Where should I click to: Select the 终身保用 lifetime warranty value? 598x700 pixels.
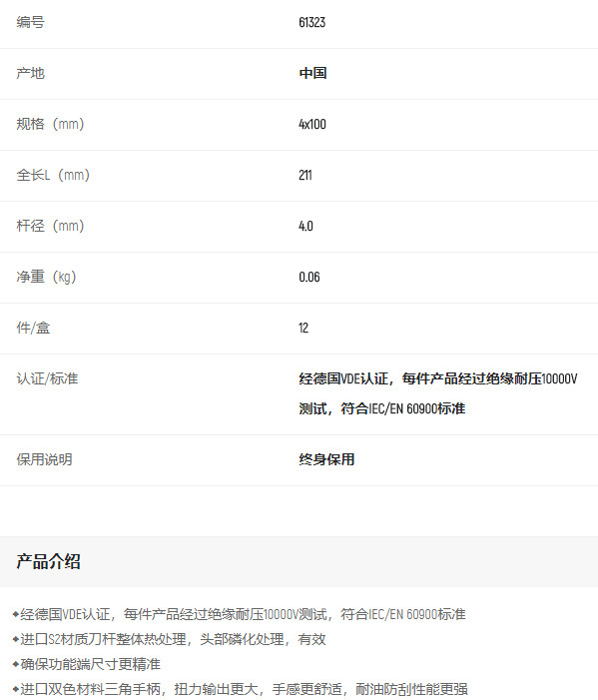[326, 459]
